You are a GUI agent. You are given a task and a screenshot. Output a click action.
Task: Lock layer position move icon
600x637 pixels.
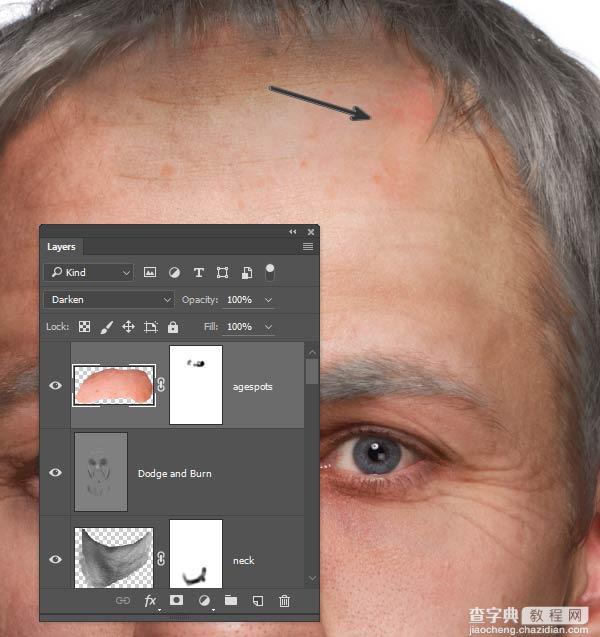(x=128, y=327)
